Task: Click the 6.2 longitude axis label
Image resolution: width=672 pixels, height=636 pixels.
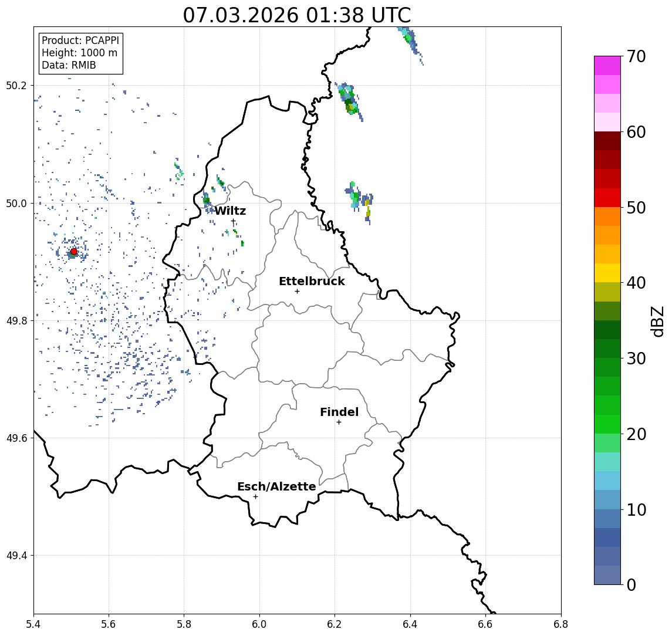Action: (x=335, y=624)
